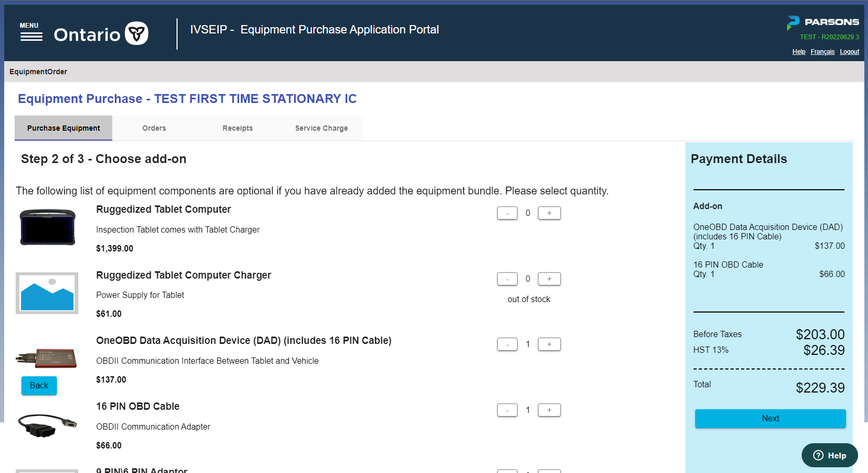Click the 'TEST - R20220629.3' version label
868x473 pixels.
tap(829, 37)
